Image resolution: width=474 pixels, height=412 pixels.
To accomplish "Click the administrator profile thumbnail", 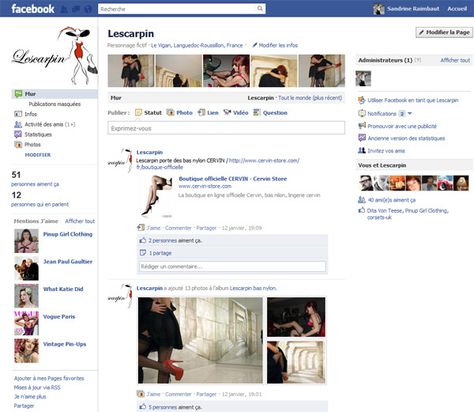I will [363, 79].
